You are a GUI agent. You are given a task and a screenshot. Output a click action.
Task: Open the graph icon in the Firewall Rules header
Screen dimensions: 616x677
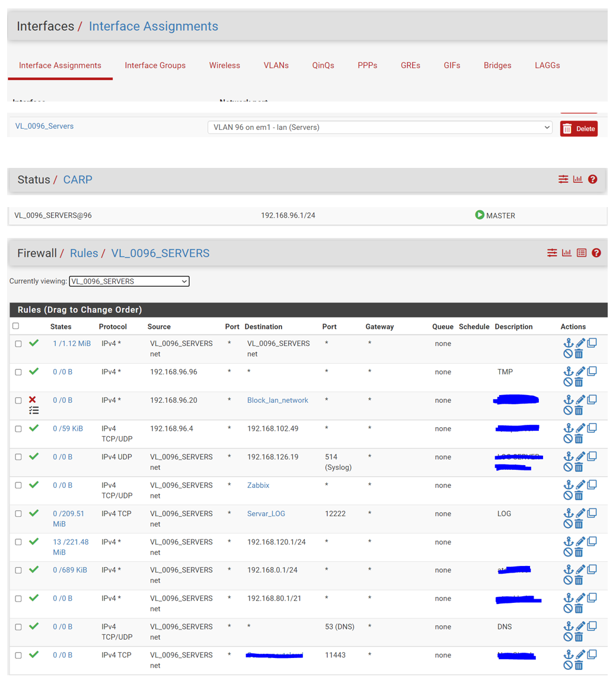[567, 253]
